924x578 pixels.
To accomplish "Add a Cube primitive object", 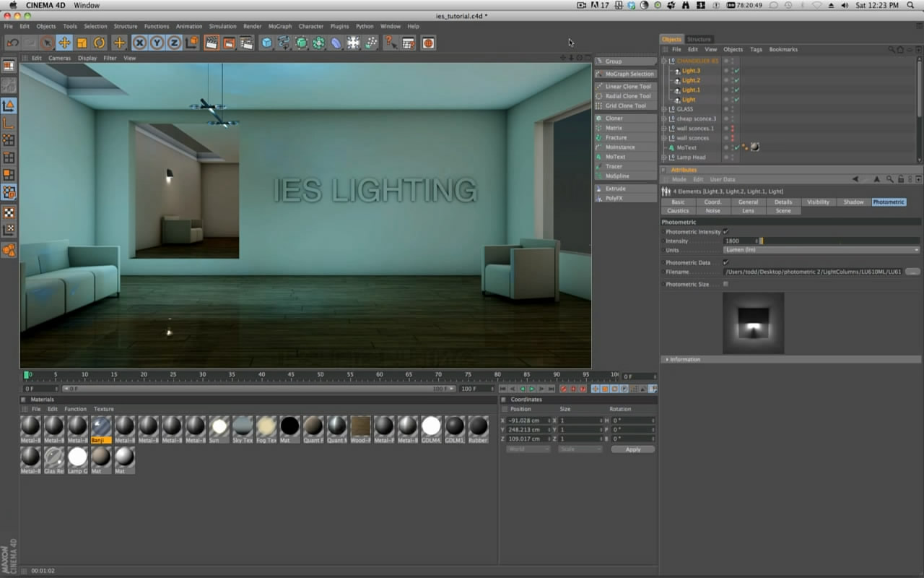I will (x=266, y=43).
